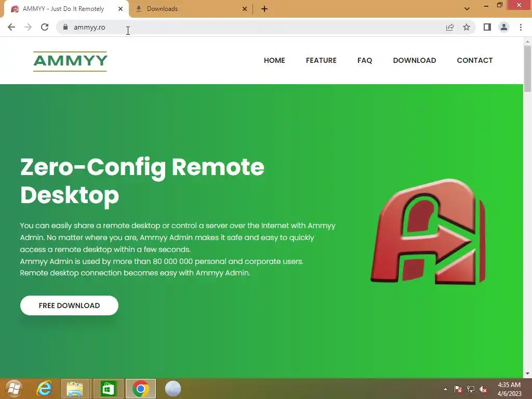Open the DOWNLOAD nav item
The height and width of the screenshot is (399, 532).
point(414,60)
